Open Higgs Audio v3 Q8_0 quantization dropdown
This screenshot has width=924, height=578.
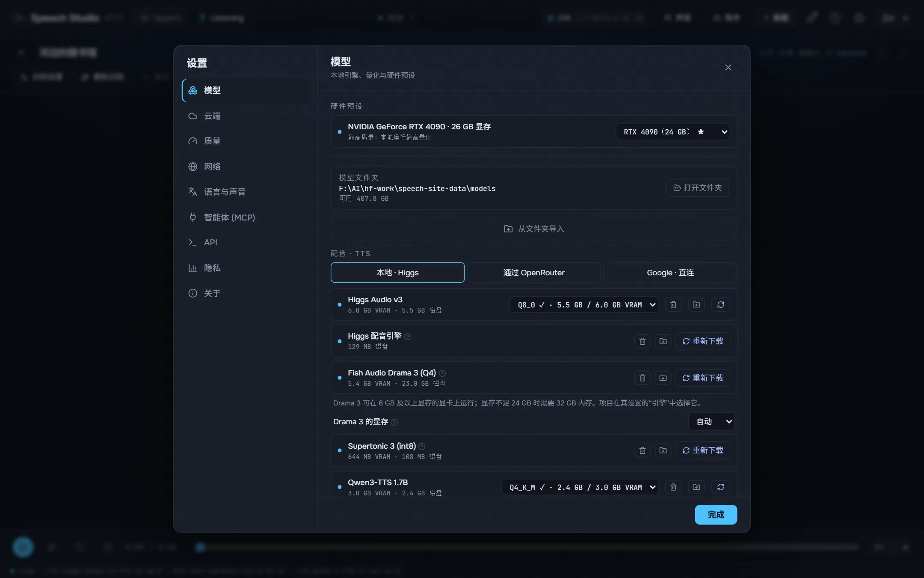point(584,305)
